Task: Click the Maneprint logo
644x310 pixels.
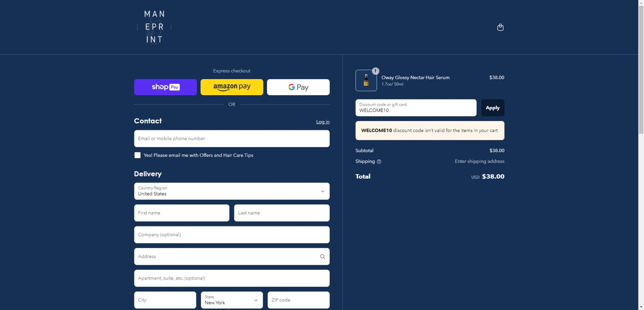Action: (154, 27)
